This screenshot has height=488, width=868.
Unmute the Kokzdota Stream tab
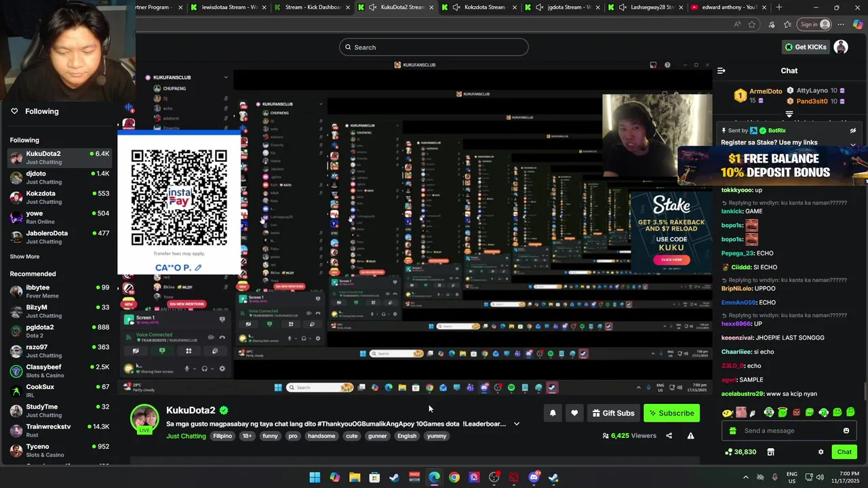pyautogui.click(x=456, y=7)
